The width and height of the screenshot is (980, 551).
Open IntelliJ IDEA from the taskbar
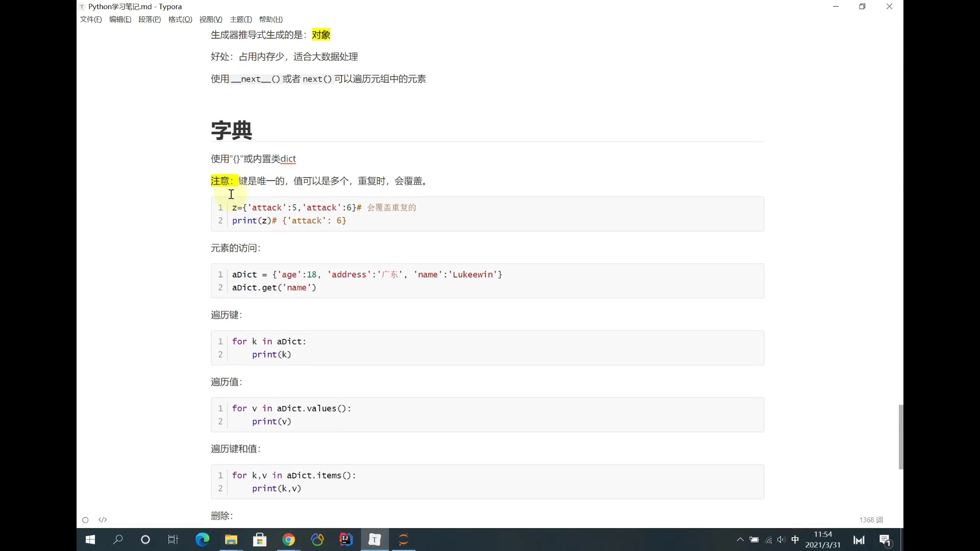coord(346,540)
